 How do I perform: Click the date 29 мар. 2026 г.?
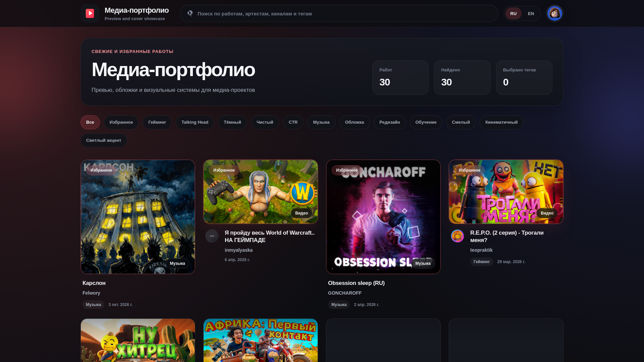(511, 262)
